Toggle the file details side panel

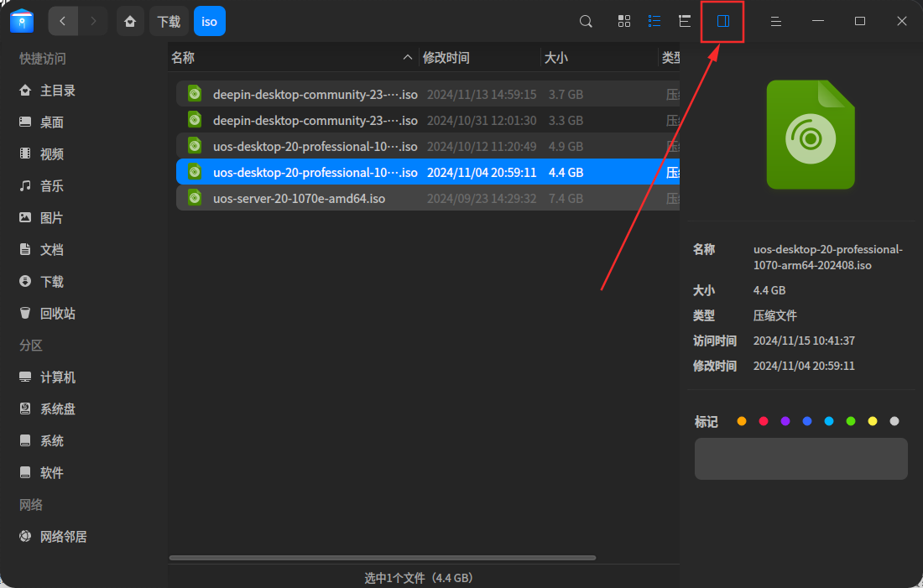(722, 21)
